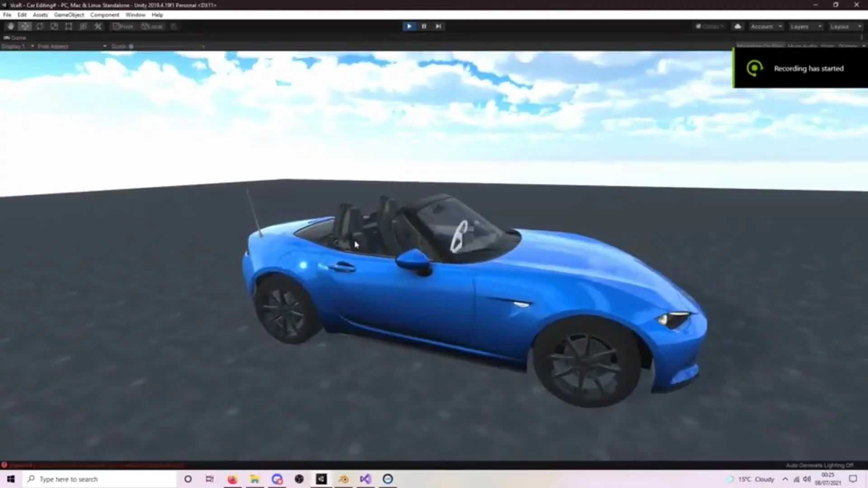Viewport: 868px width, 488px height.
Task: Click the Game view tab
Action: pyautogui.click(x=15, y=38)
